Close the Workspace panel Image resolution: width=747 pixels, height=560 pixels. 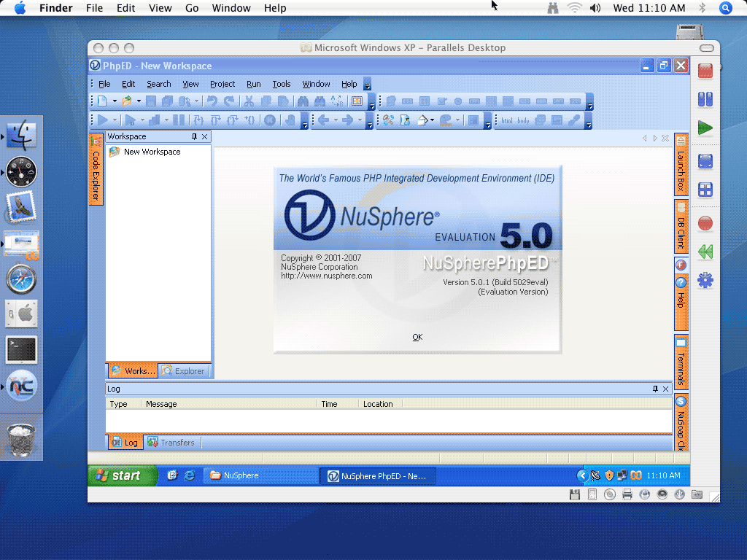[205, 136]
